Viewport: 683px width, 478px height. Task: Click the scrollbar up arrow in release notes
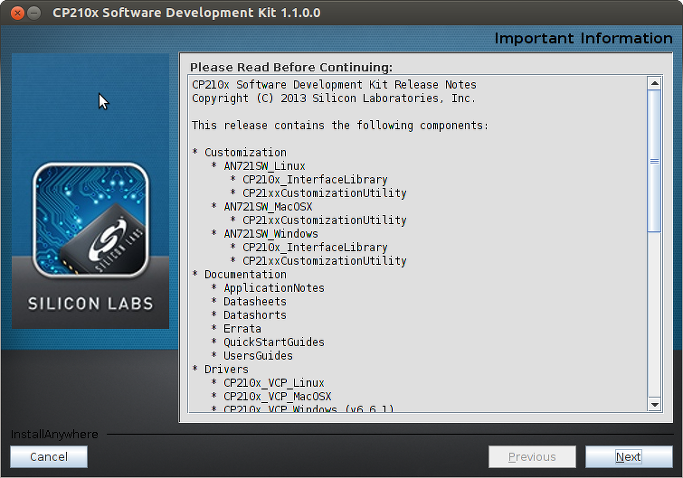point(654,83)
